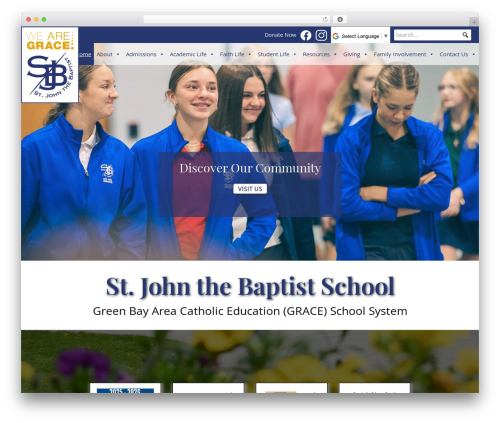This screenshot has width=500, height=423.
Task: Expand the About menu arrow
Action: 118,54
